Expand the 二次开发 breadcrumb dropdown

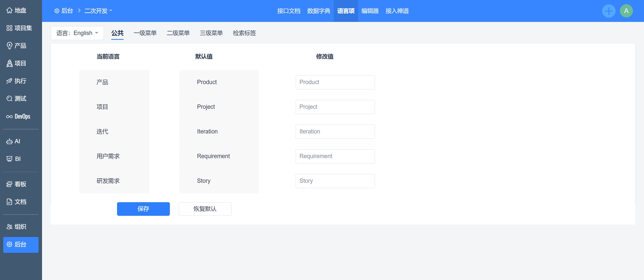(98, 11)
